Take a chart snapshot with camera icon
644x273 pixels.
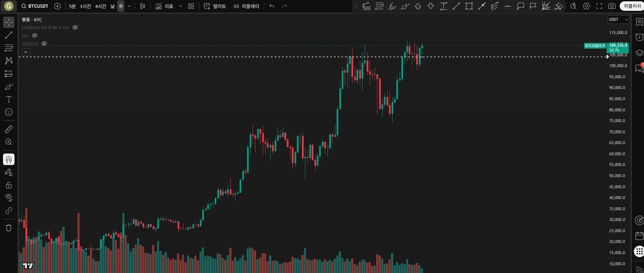pyautogui.click(x=612, y=6)
